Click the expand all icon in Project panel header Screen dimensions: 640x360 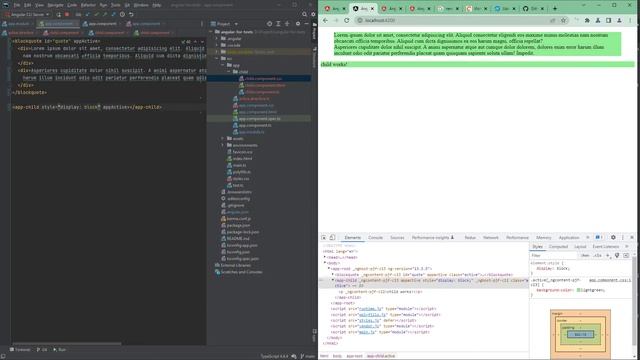278,24
